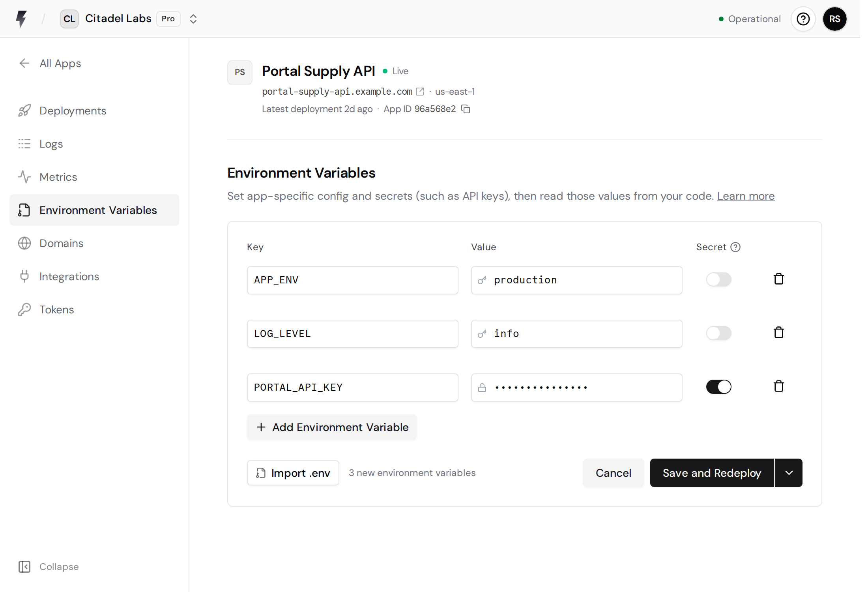Open Deployments in the sidebar
This screenshot has width=868, height=592.
[94, 111]
